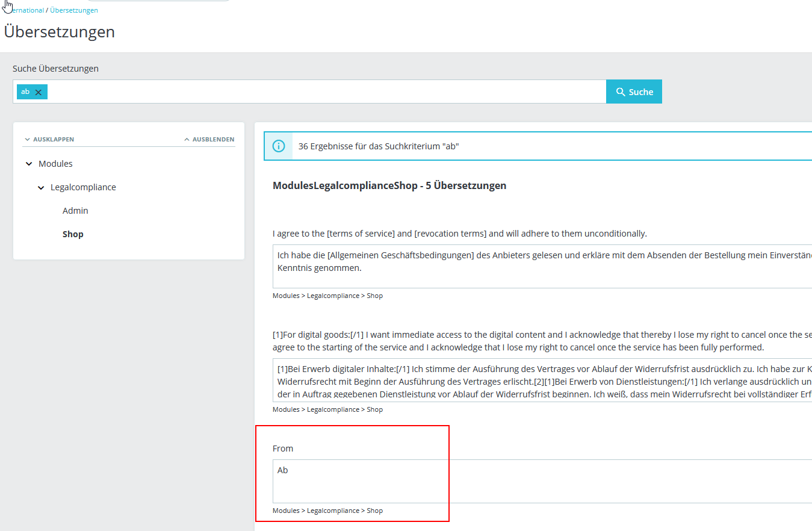Click 'ModulesLegalcomplianceShop - 5 Übersetzungen' heading
This screenshot has width=812, height=531.
coord(389,185)
